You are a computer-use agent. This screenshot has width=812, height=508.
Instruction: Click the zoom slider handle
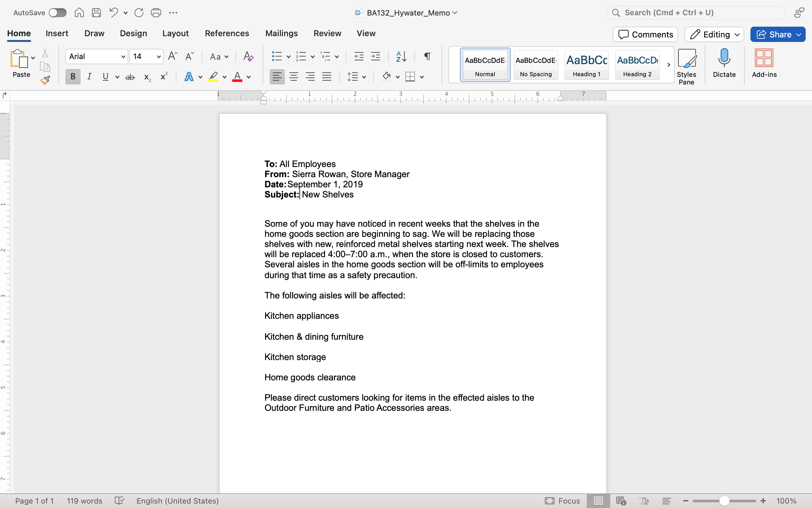click(x=724, y=501)
